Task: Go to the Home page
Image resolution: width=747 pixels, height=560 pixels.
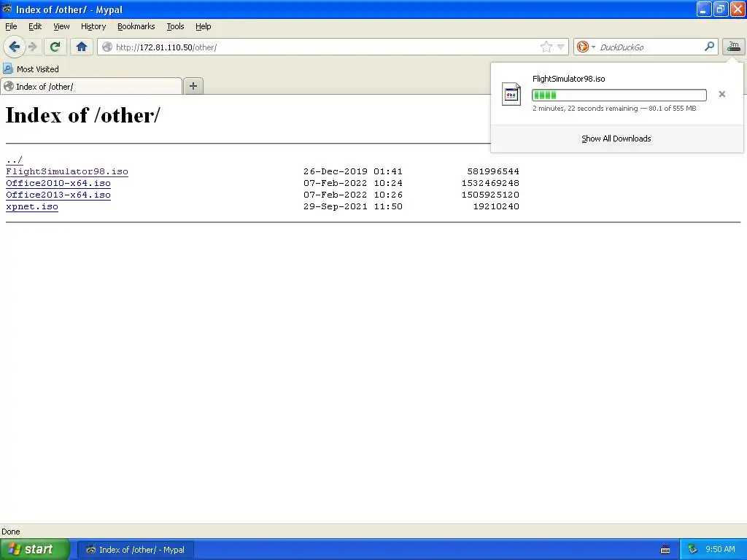Action: pos(82,47)
